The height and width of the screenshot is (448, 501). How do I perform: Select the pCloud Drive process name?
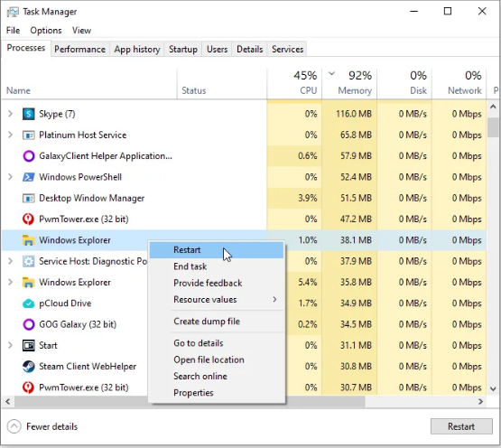65,303
